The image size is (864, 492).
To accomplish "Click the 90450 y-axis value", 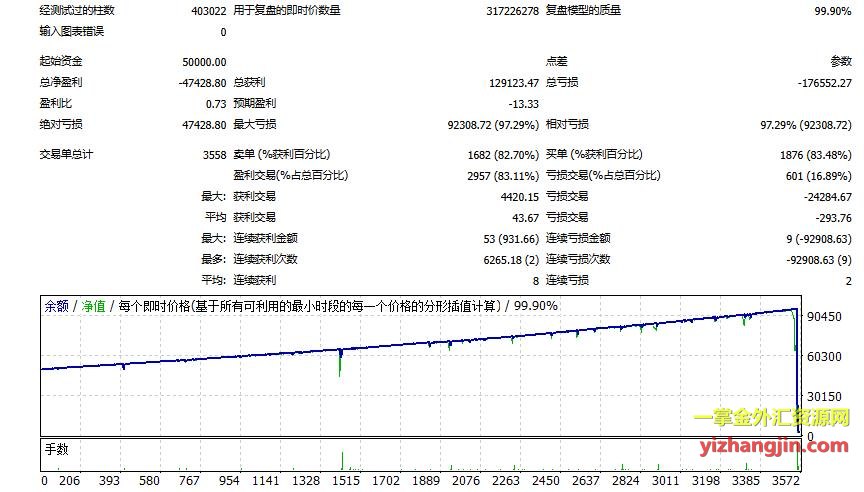I will click(x=827, y=315).
